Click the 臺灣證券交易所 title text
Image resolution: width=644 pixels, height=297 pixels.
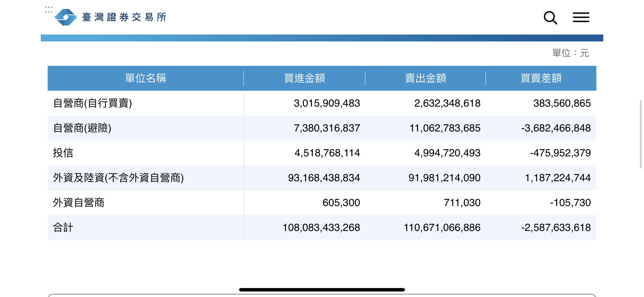point(124,17)
